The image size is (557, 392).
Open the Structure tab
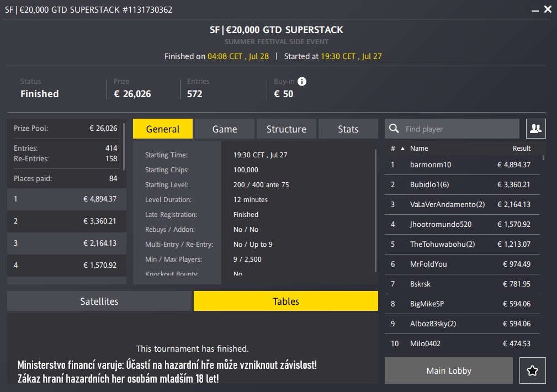pyautogui.click(x=286, y=129)
